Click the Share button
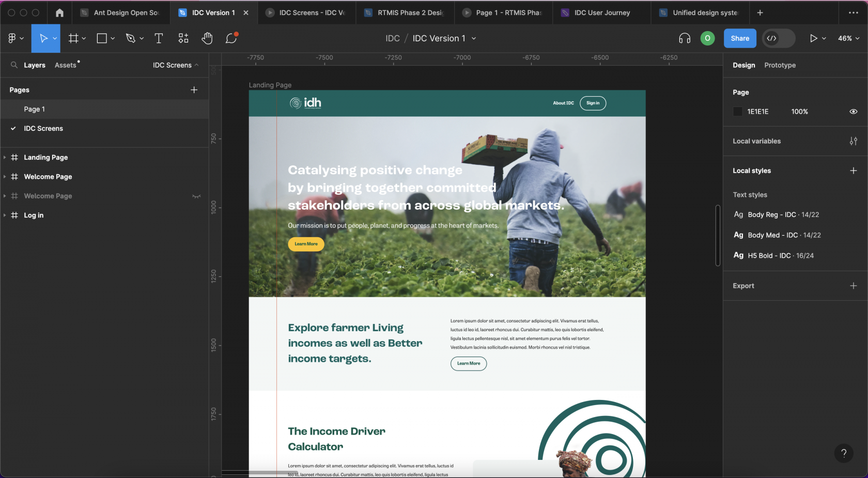Viewport: 868px width, 478px height. pyautogui.click(x=740, y=38)
